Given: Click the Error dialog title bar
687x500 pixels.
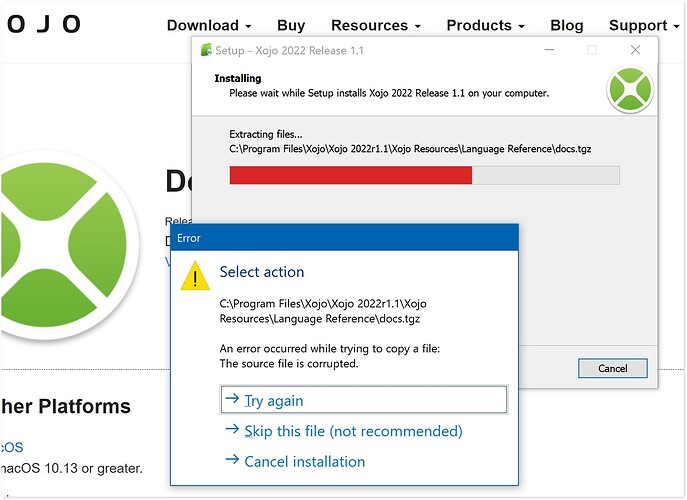Looking at the screenshot, I should coord(344,238).
